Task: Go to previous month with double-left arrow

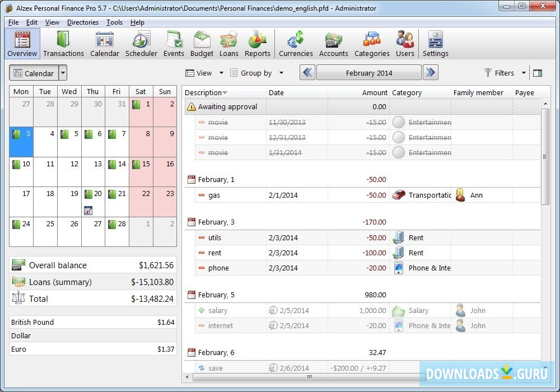Action: (x=307, y=72)
